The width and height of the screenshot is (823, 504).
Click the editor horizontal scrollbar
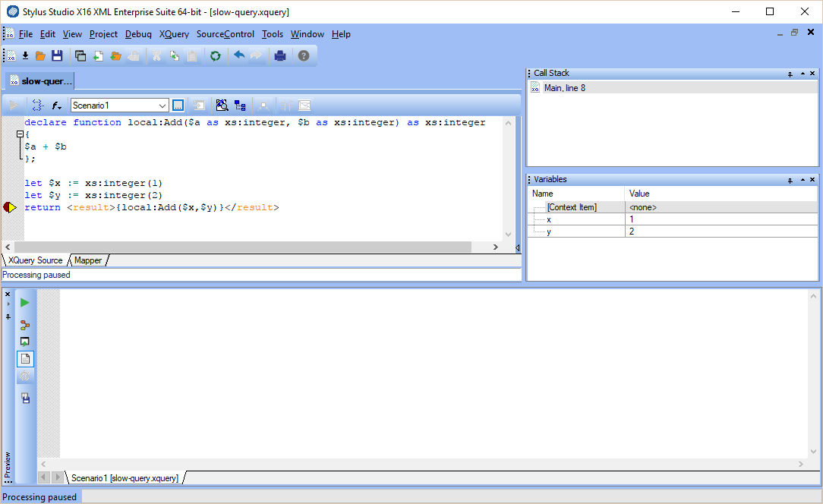coord(243,247)
